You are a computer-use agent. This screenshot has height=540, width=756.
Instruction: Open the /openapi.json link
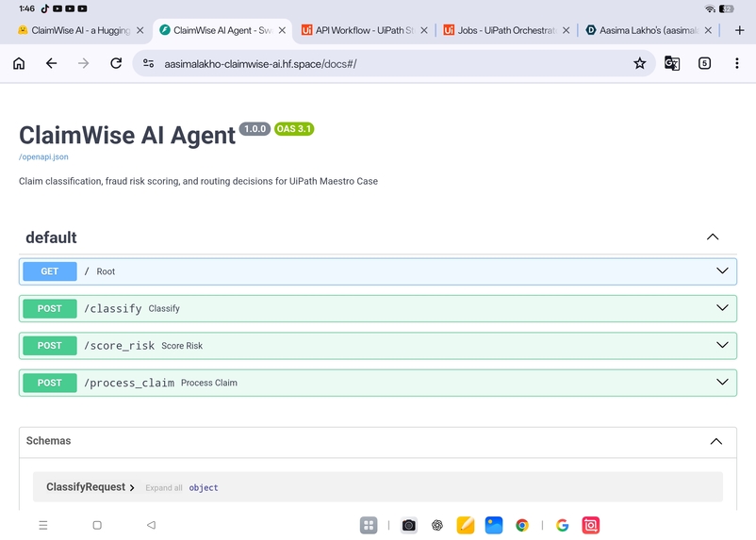point(43,156)
